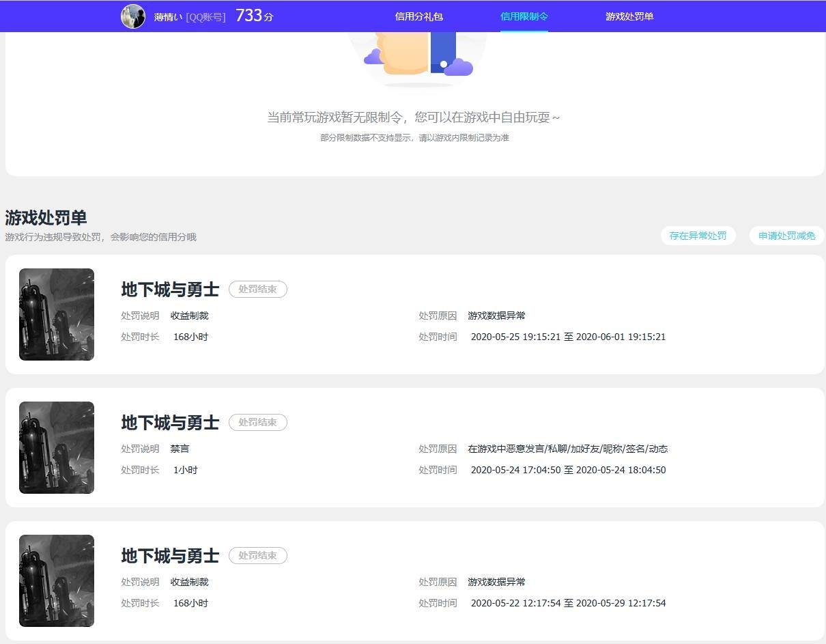Open game thumbnail of the 2020-05-22 penalty
This screenshot has height=644, width=826.
click(x=57, y=580)
